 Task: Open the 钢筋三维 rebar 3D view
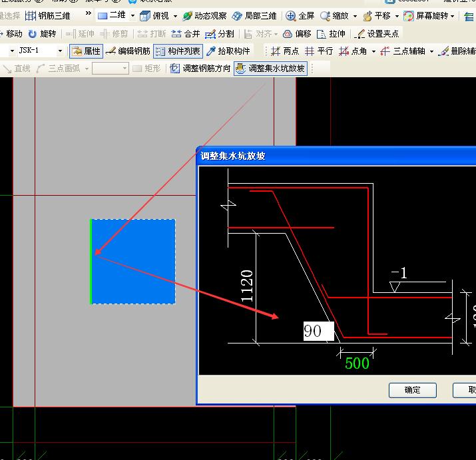48,16
